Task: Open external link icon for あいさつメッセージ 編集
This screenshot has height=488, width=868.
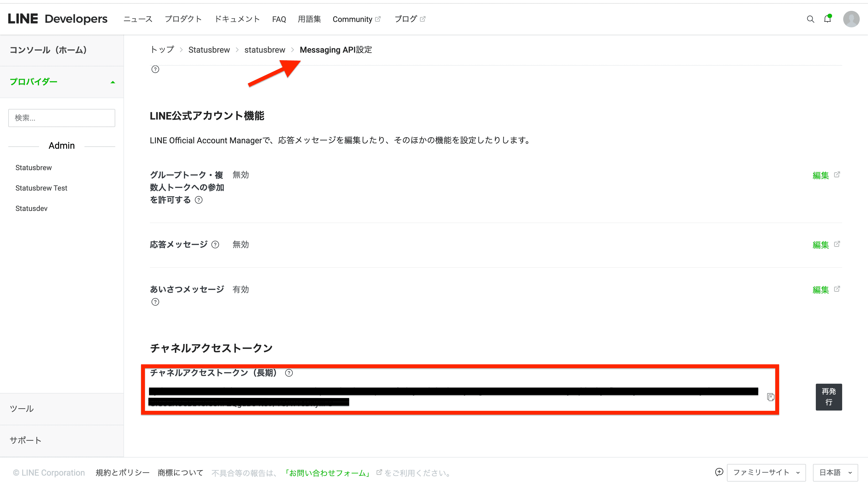Action: (837, 289)
